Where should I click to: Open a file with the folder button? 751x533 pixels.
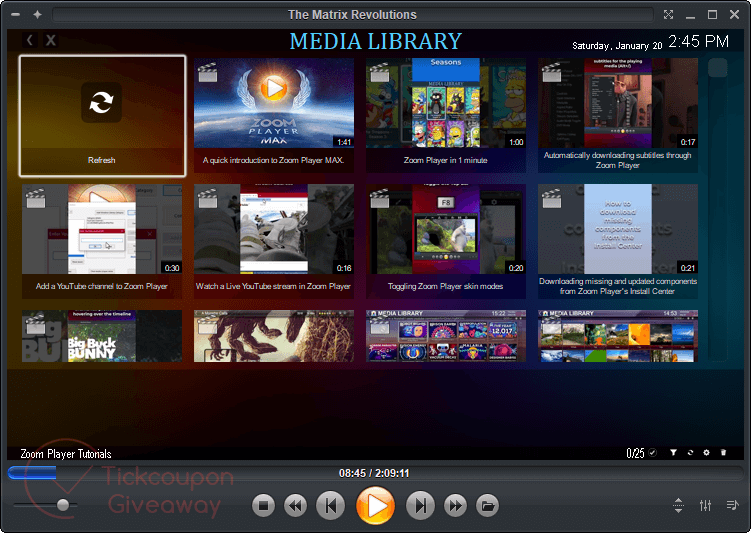[x=488, y=506]
